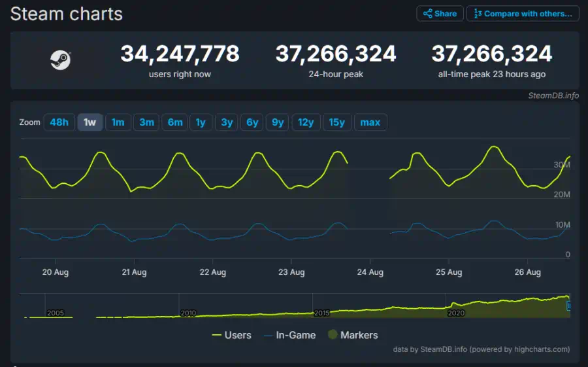Click the 20 Aug axis label
Viewport: 588px width, 367px height.
tap(56, 272)
